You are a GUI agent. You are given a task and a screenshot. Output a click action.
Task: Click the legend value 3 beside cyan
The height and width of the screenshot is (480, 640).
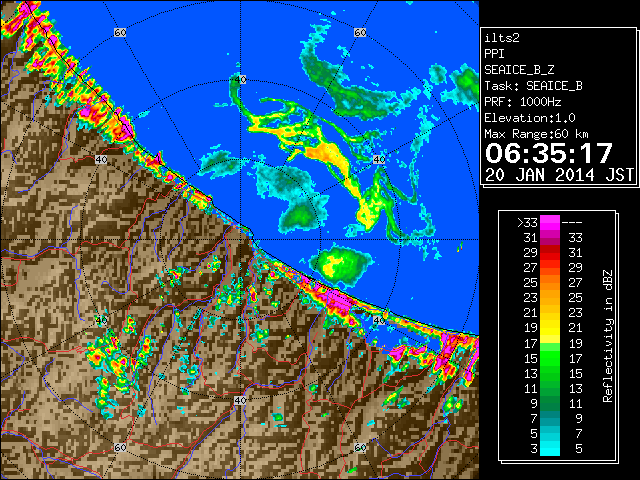click(534, 449)
